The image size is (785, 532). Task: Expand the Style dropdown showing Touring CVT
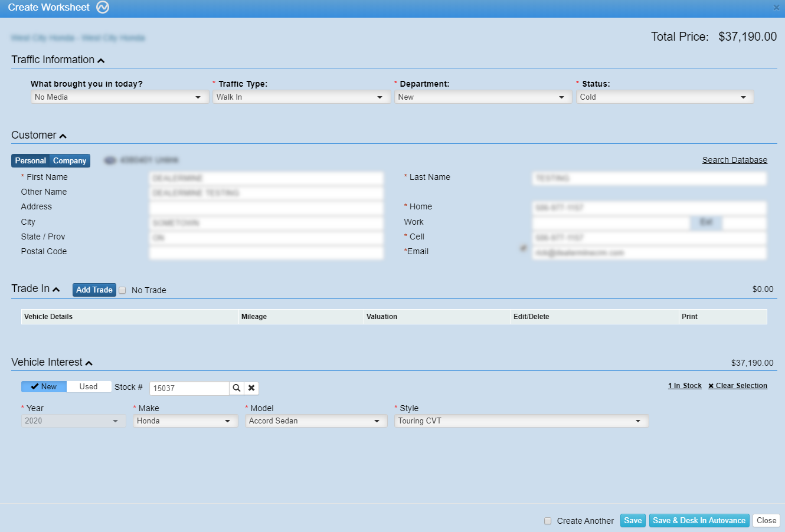pyautogui.click(x=521, y=421)
